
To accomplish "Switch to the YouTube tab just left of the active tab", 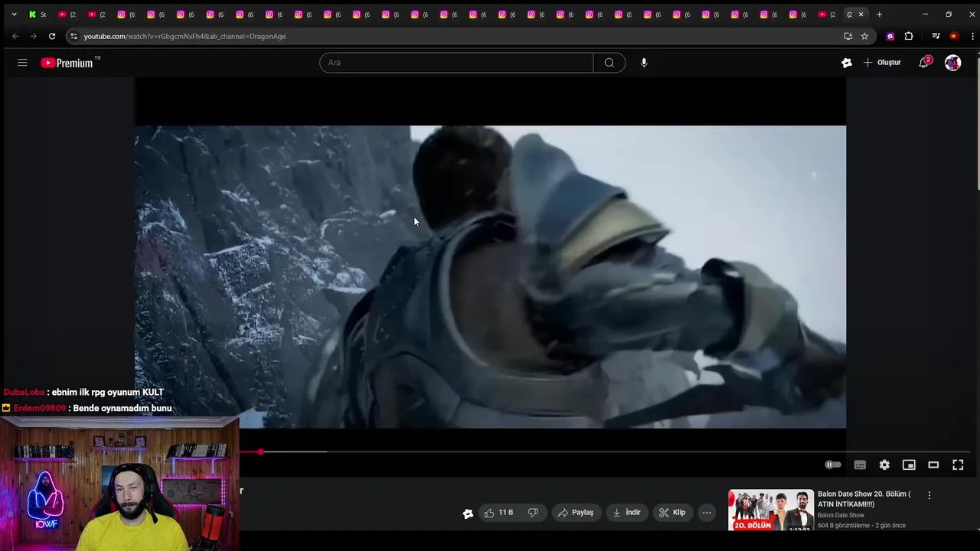I will coord(826,15).
